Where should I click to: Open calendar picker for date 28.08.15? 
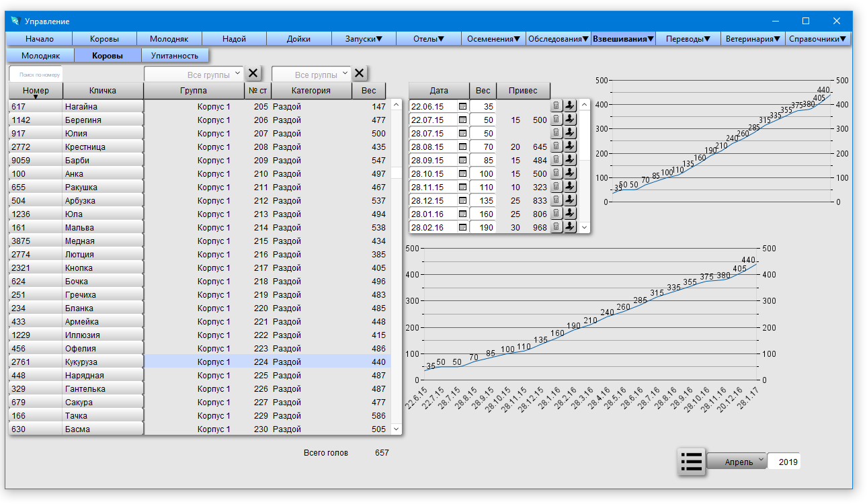(x=462, y=146)
